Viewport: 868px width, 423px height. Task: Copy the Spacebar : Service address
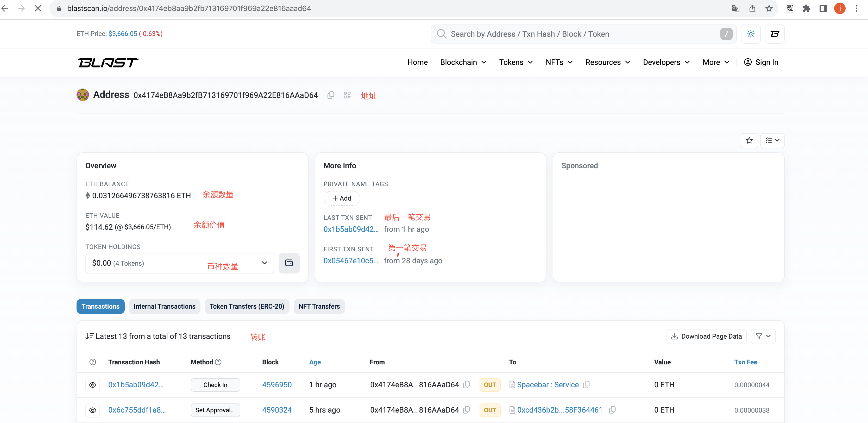click(587, 384)
